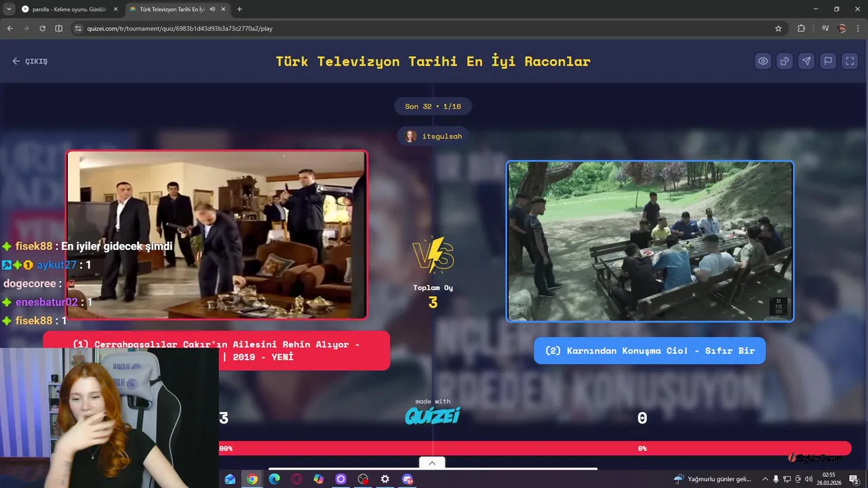Open the tab search dropdown arrow

(8, 9)
